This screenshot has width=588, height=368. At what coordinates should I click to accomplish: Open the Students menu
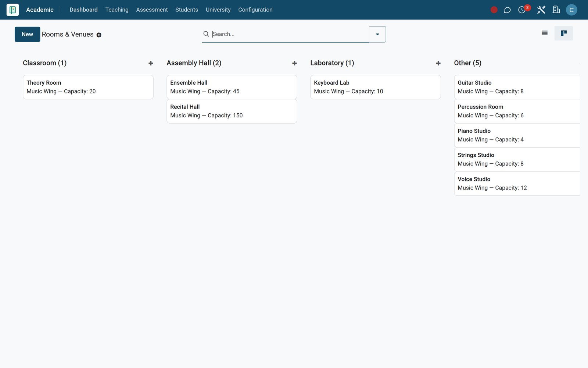pos(187,10)
